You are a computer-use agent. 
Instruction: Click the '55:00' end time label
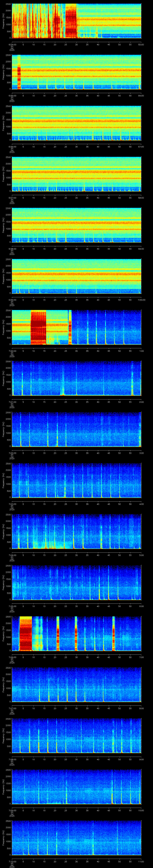141,44
